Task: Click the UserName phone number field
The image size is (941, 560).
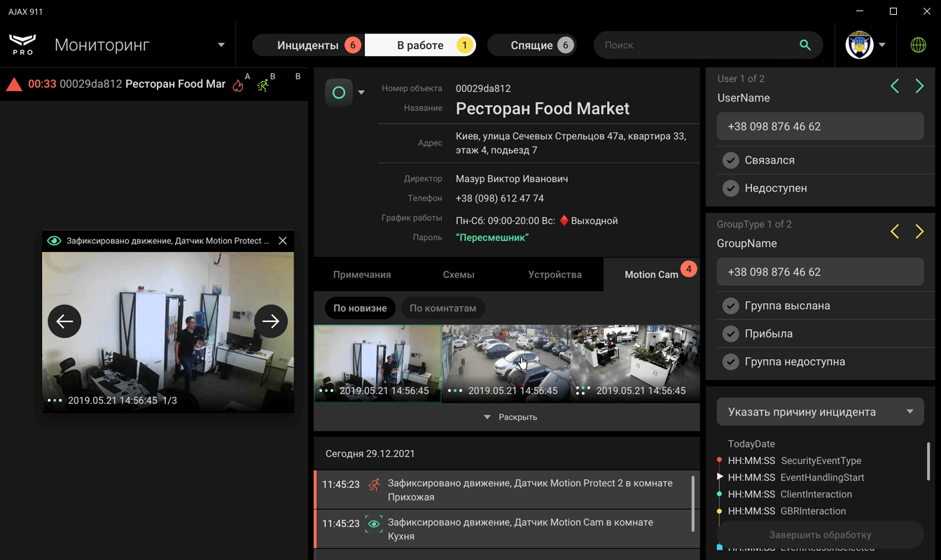Action: click(820, 127)
